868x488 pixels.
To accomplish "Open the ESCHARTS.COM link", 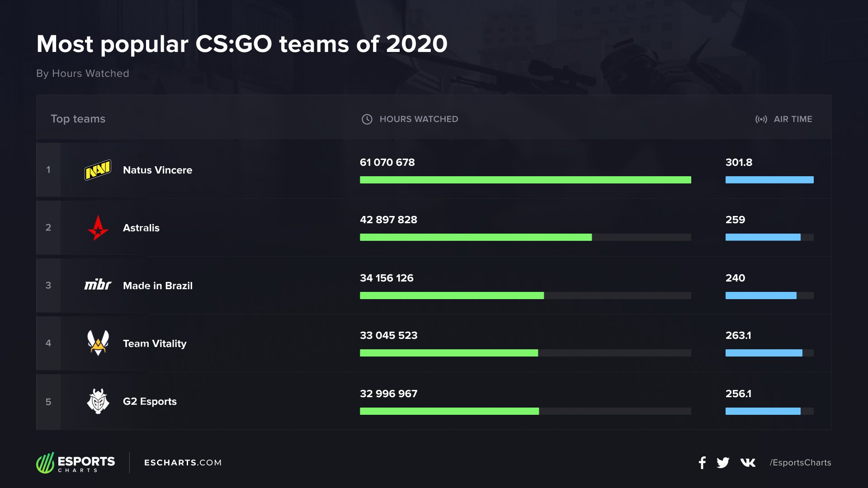I will click(183, 463).
